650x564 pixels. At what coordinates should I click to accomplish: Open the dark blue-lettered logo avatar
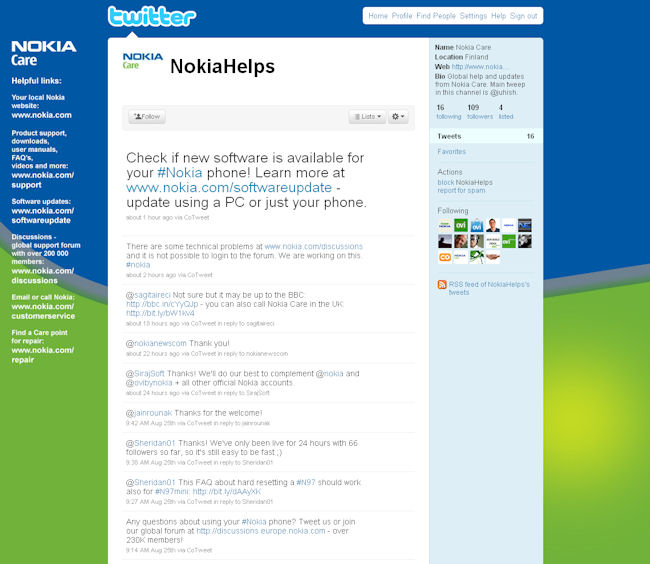coord(525,225)
